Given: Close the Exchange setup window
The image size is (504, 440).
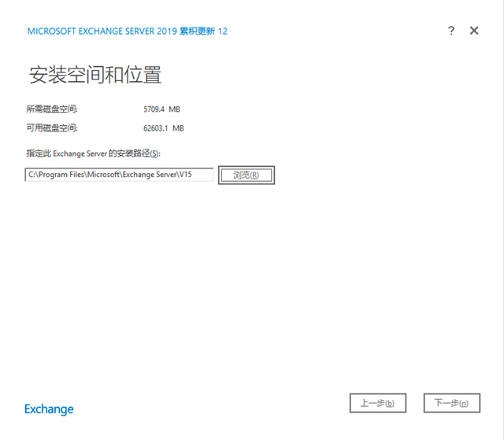Looking at the screenshot, I should [474, 31].
